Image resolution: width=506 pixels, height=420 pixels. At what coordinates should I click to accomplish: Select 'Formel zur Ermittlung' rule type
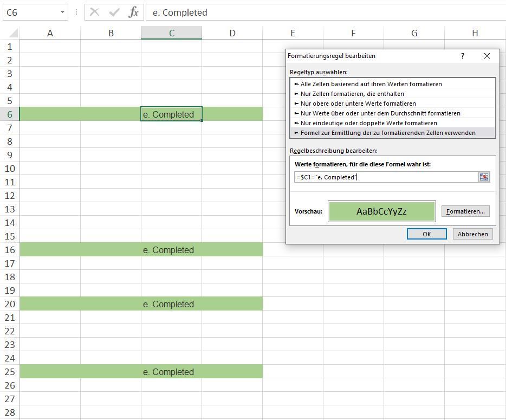[x=393, y=133]
